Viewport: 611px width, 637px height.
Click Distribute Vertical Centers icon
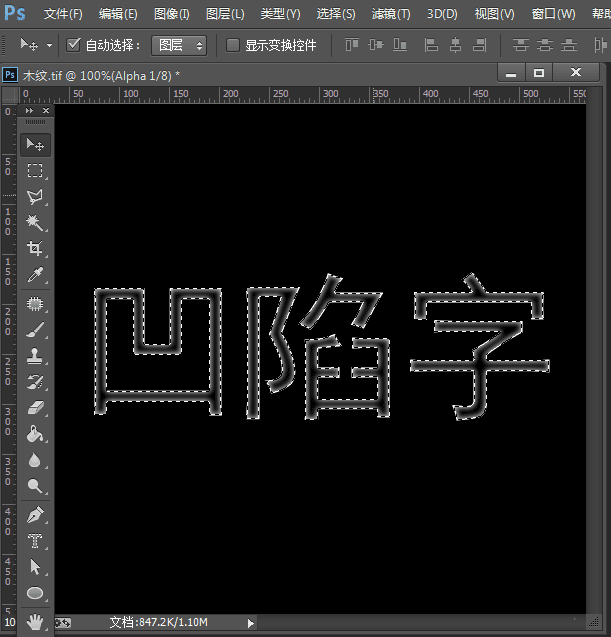coord(545,45)
